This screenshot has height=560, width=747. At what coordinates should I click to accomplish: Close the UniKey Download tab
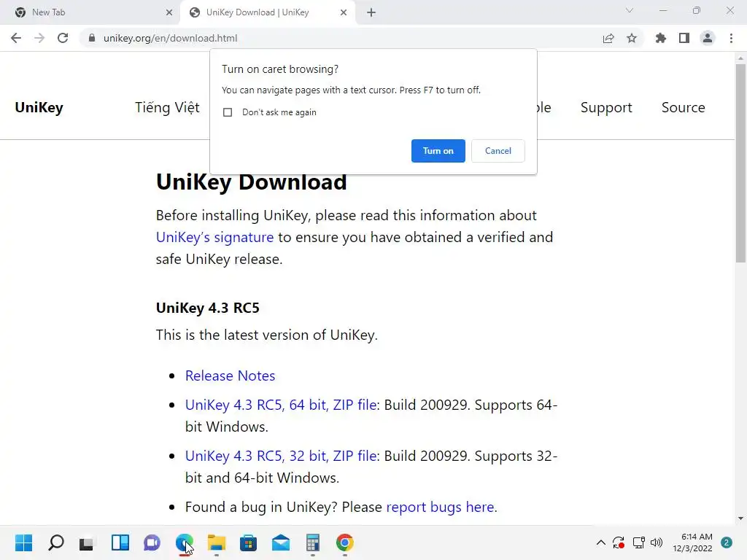344,12
